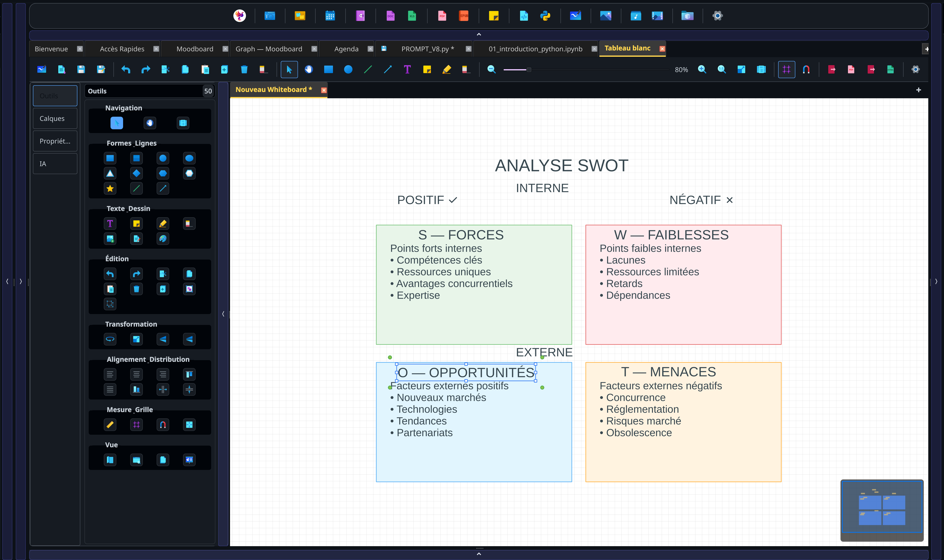Select the arrow line tool in top toolbar
Screen dimensions: 944x560
[388, 69]
